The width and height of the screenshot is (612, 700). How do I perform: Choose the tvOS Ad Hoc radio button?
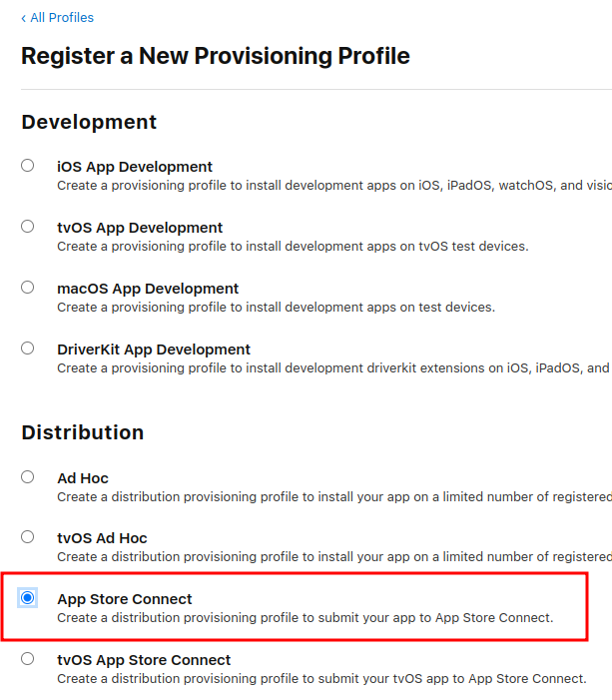click(x=28, y=537)
